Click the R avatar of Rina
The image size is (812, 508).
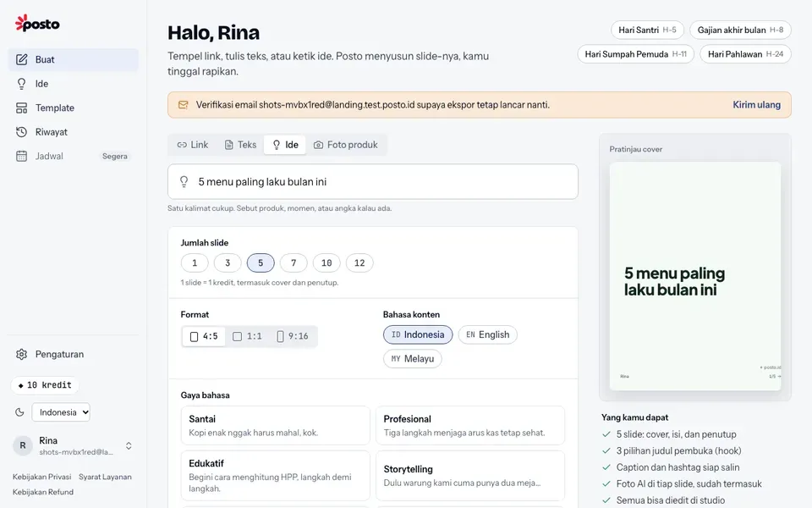[x=23, y=445]
